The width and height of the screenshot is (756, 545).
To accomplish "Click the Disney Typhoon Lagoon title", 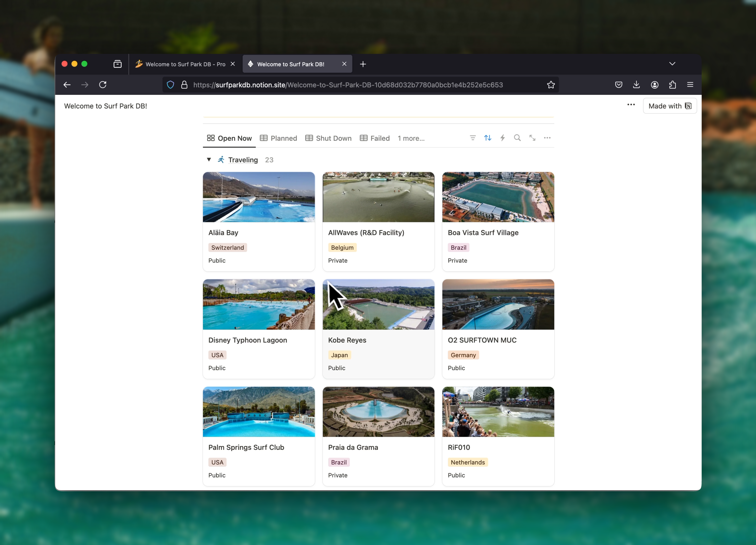I will coord(248,340).
